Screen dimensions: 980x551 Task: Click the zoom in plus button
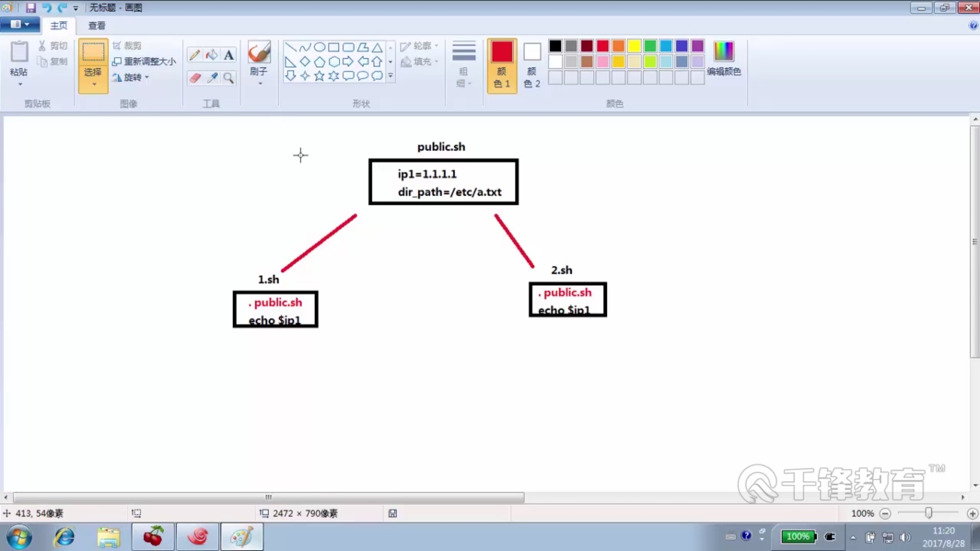[x=972, y=514]
